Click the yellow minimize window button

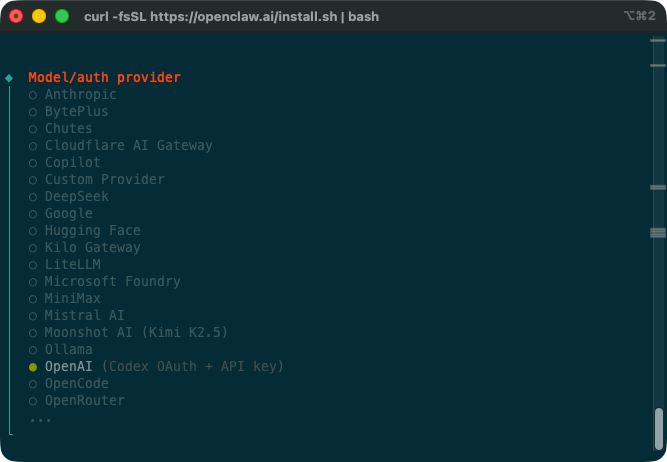[39, 16]
